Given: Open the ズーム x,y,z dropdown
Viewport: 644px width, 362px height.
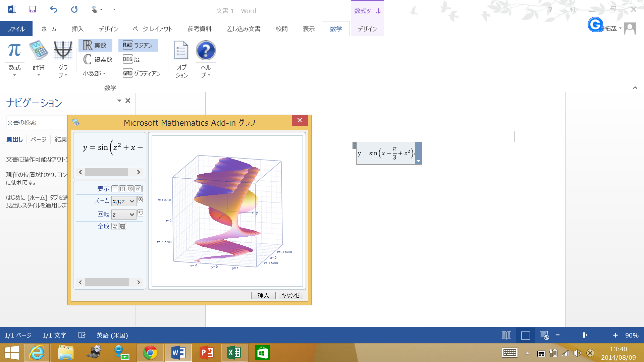Looking at the screenshot, I should point(124,201).
